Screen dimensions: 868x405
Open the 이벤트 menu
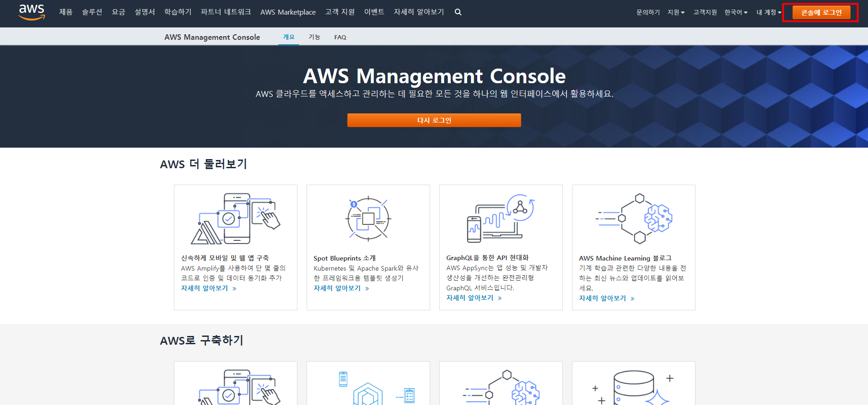click(x=374, y=12)
